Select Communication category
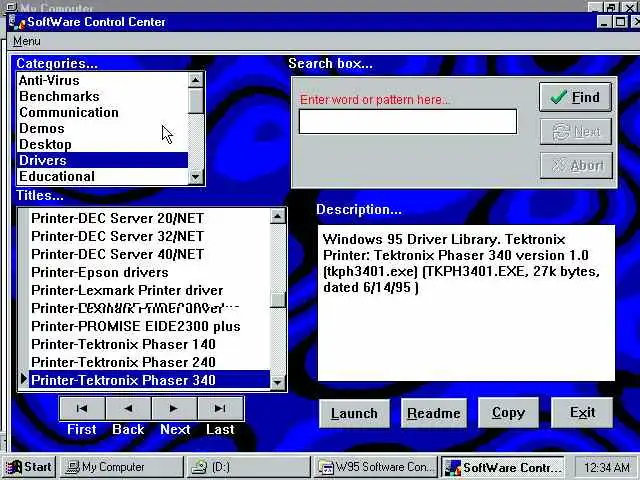 pyautogui.click(x=102, y=112)
